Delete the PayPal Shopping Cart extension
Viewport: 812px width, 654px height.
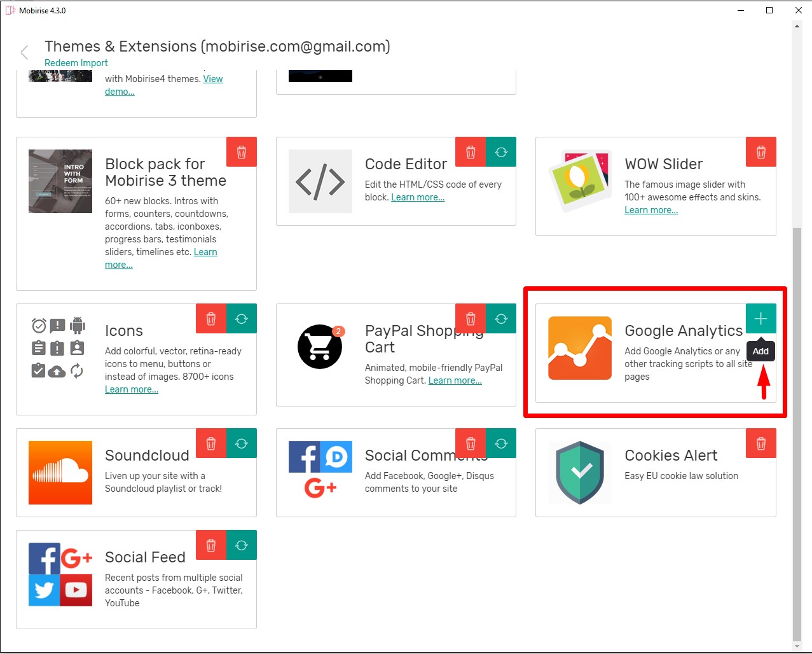click(471, 319)
